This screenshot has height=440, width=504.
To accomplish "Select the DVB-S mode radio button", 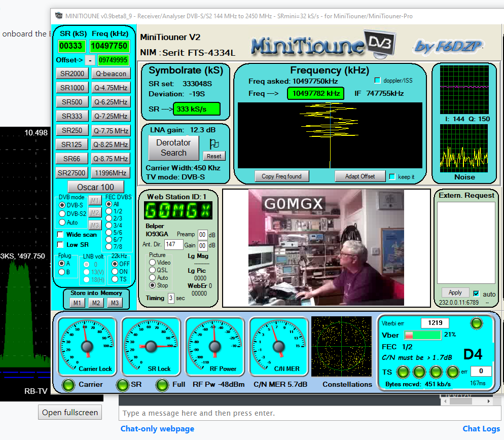I will 62,205.
